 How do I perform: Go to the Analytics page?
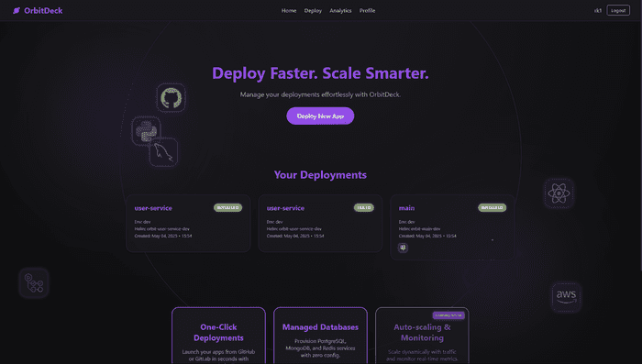point(340,11)
